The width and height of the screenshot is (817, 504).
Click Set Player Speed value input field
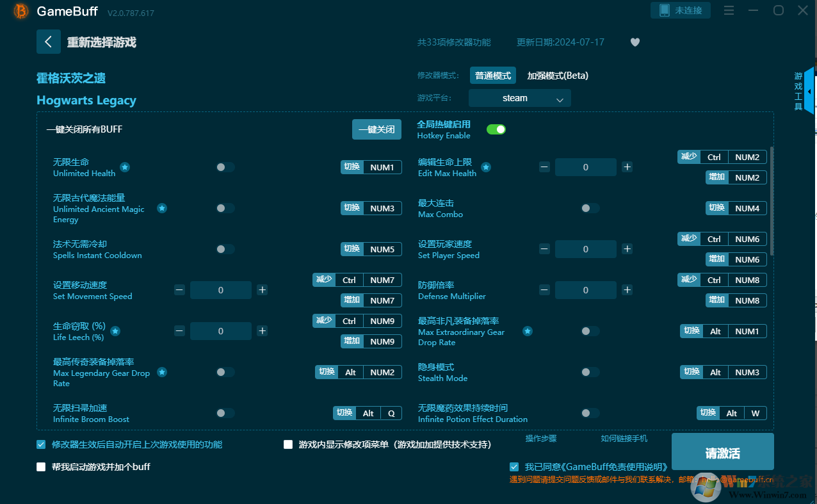pos(586,249)
